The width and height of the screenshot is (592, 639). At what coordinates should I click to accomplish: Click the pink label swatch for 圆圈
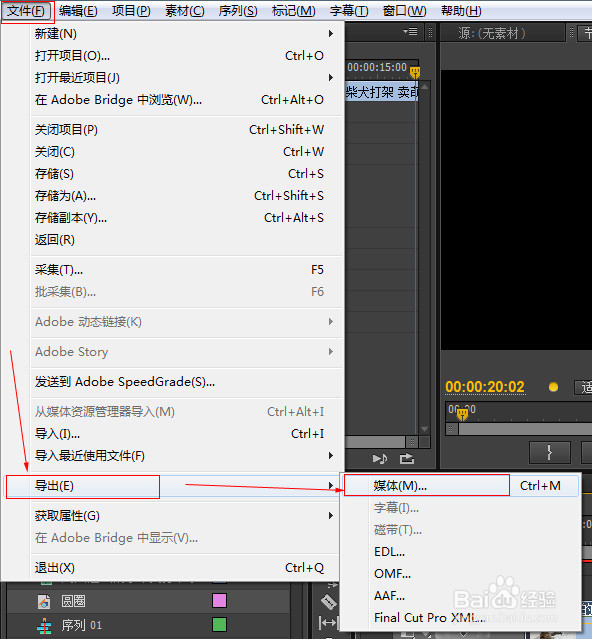(x=220, y=601)
